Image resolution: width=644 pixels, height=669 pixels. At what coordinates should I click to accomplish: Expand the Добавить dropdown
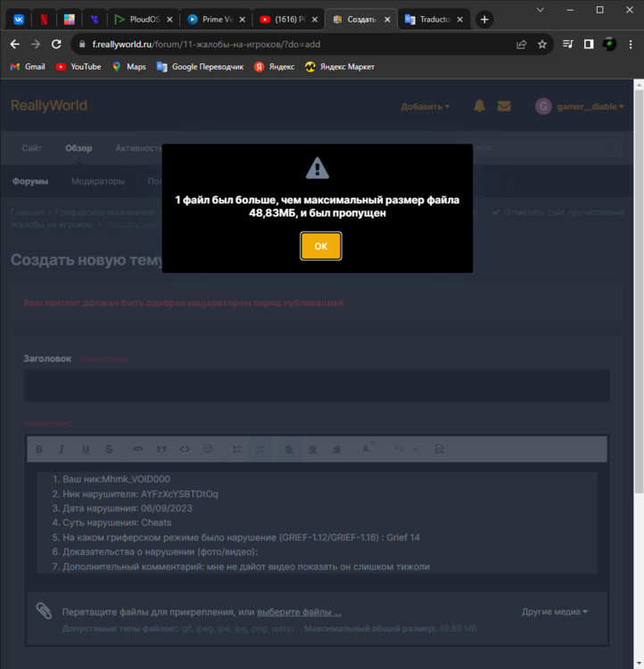click(x=425, y=107)
